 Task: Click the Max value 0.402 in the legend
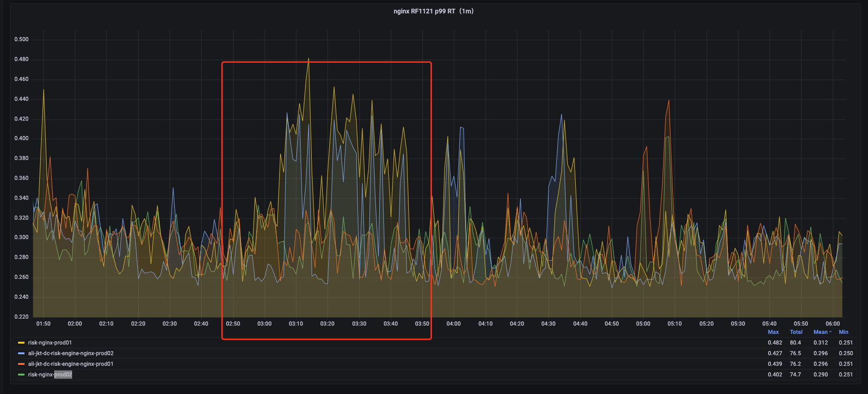775,375
